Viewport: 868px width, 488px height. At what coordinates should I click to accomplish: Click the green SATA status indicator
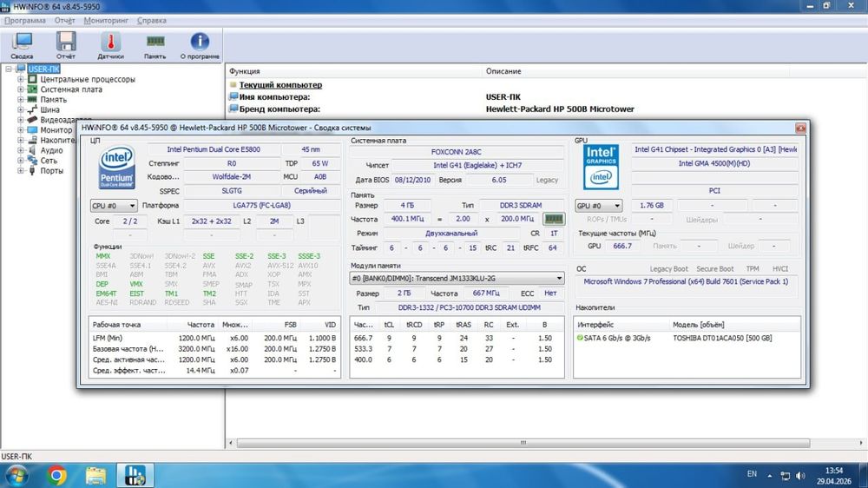point(580,338)
